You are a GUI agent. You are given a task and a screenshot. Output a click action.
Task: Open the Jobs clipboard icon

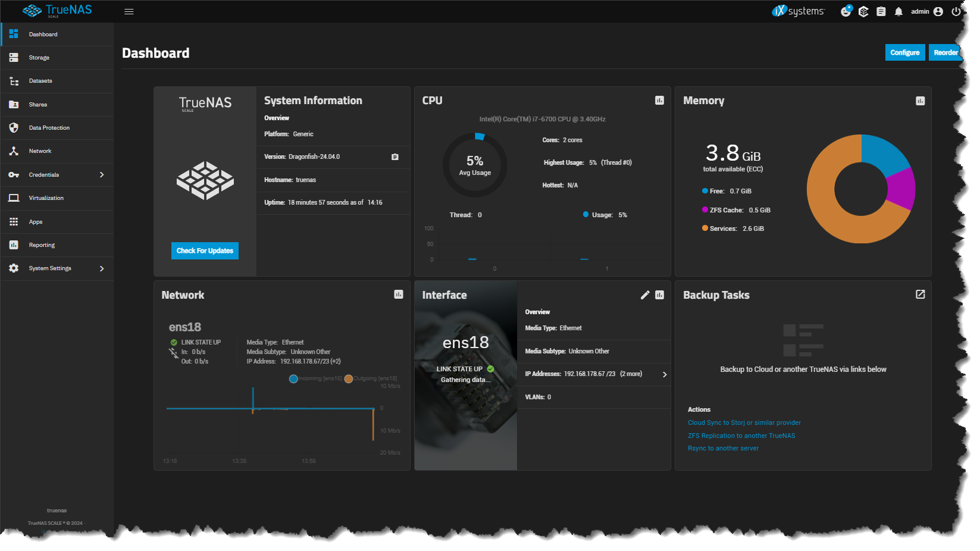(881, 11)
